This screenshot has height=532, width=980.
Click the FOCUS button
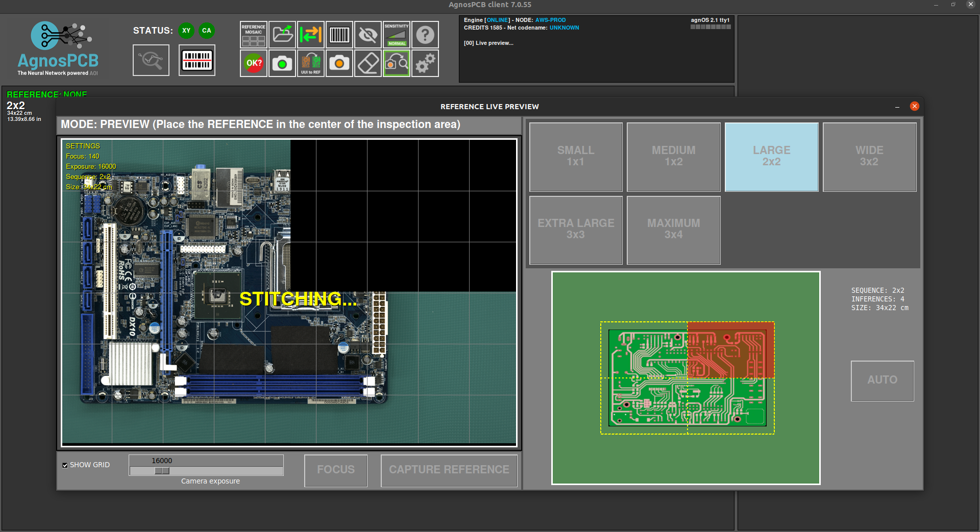point(336,470)
